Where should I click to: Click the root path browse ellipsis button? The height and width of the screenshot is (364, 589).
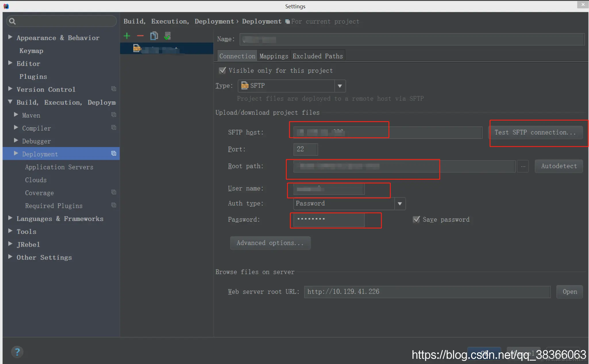tap(523, 166)
